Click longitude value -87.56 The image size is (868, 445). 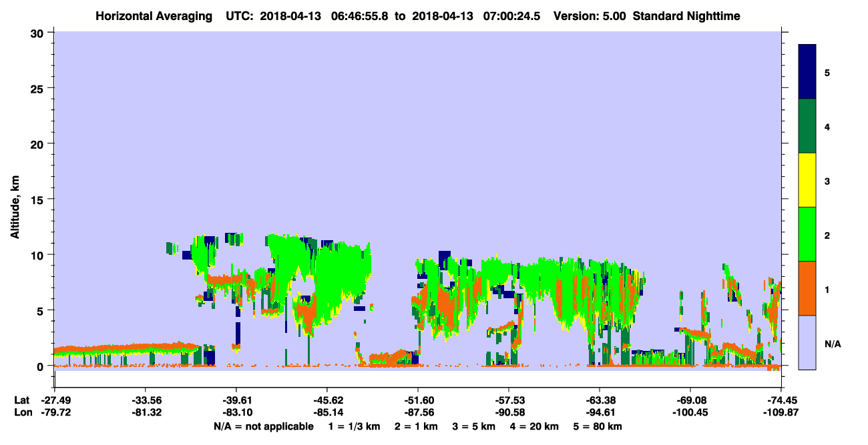tap(418, 412)
